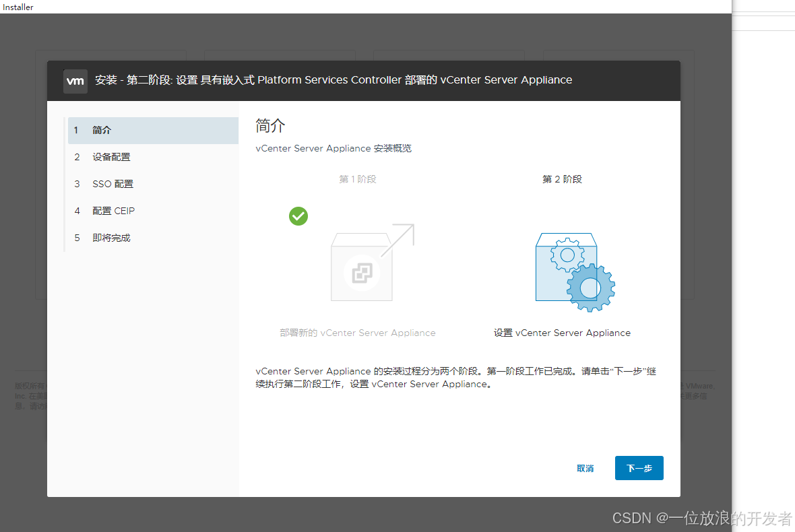
Task: Click the 第 2 阶段 label
Action: (562, 179)
